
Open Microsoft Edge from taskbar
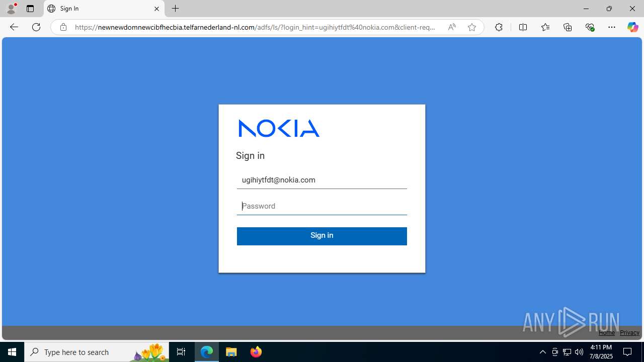(x=207, y=352)
